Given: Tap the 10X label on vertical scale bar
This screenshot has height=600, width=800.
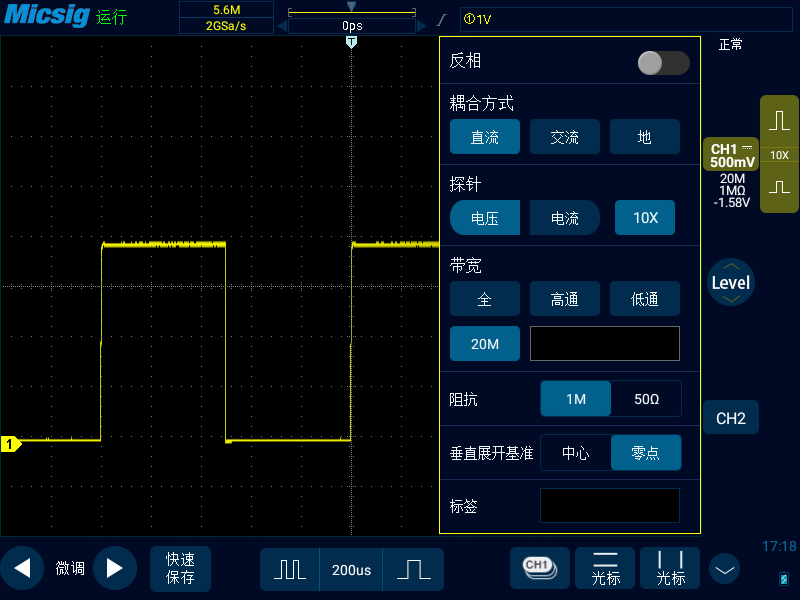Looking at the screenshot, I should pos(780,155).
